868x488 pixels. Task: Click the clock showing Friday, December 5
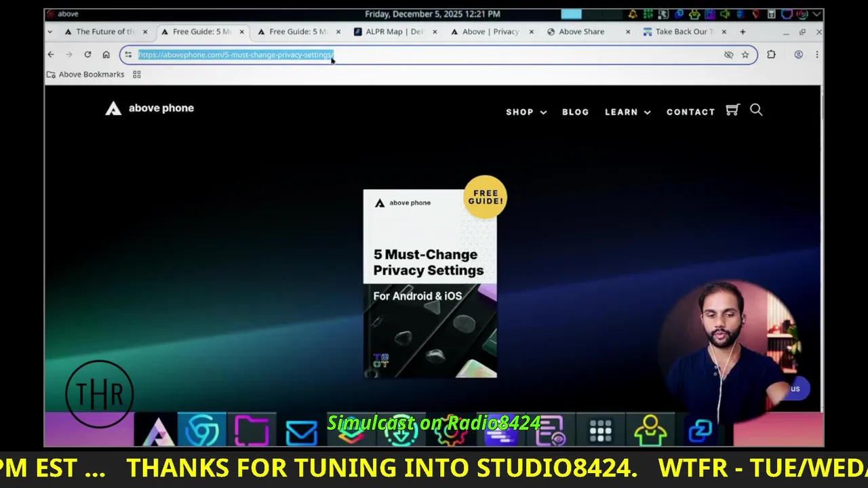[x=433, y=14]
